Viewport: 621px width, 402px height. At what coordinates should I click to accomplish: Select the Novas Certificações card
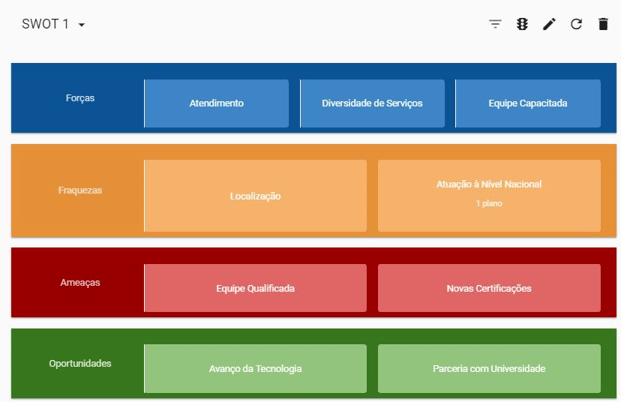pos(489,288)
